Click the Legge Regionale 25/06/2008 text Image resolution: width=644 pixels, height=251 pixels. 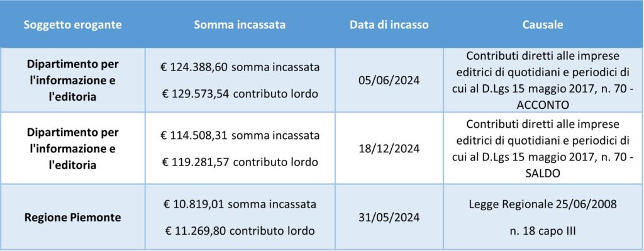pyautogui.click(x=543, y=204)
